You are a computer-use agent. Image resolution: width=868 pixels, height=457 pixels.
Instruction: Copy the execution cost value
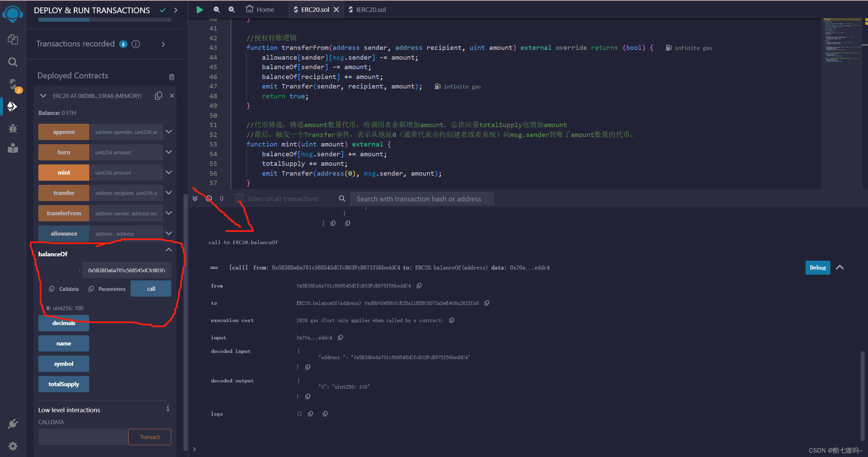tap(451, 320)
